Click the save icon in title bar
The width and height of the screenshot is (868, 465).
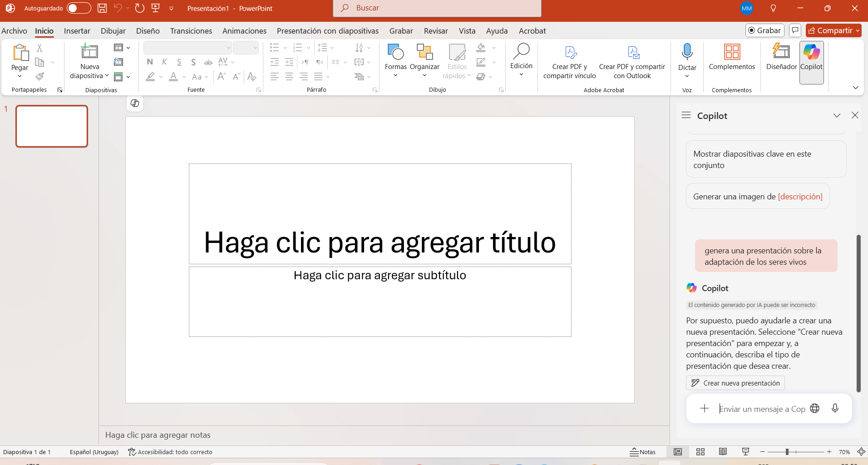coord(102,8)
